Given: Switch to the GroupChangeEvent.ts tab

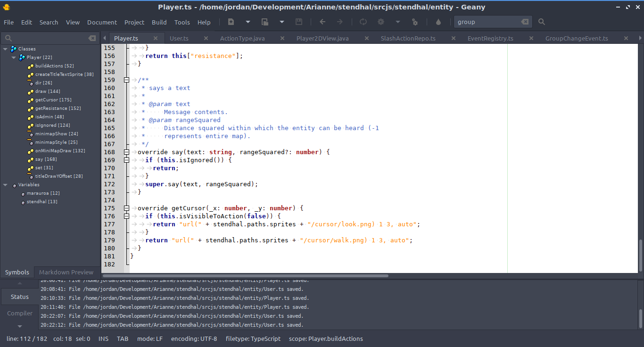Looking at the screenshot, I should pos(577,38).
